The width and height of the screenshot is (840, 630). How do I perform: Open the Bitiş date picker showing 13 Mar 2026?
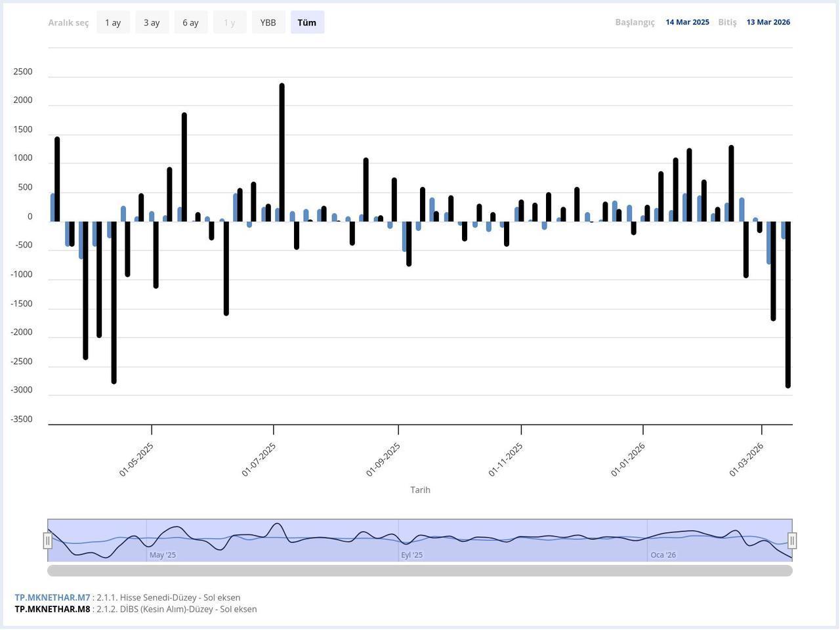pyautogui.click(x=768, y=22)
